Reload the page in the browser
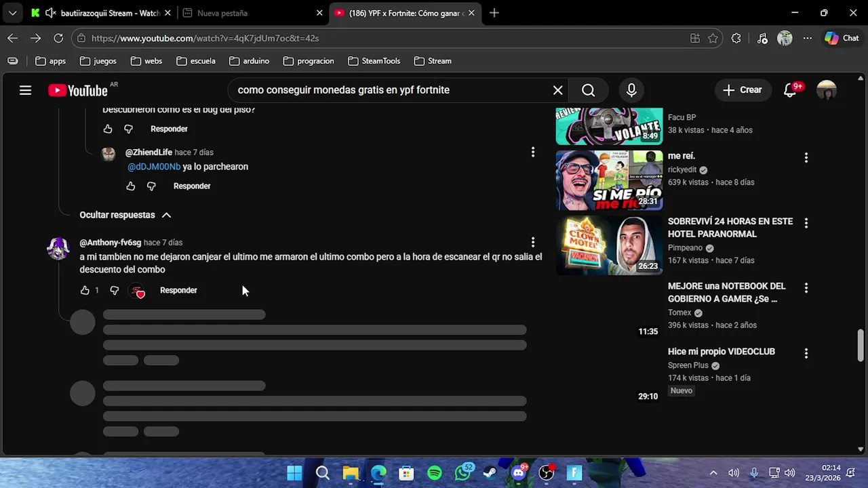This screenshot has width=868, height=488. [x=58, y=39]
